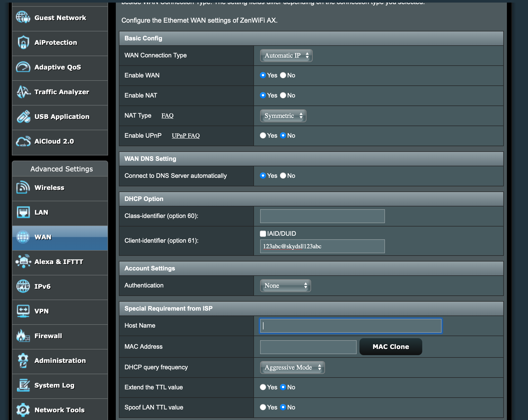Select the USB Application icon

(24, 117)
